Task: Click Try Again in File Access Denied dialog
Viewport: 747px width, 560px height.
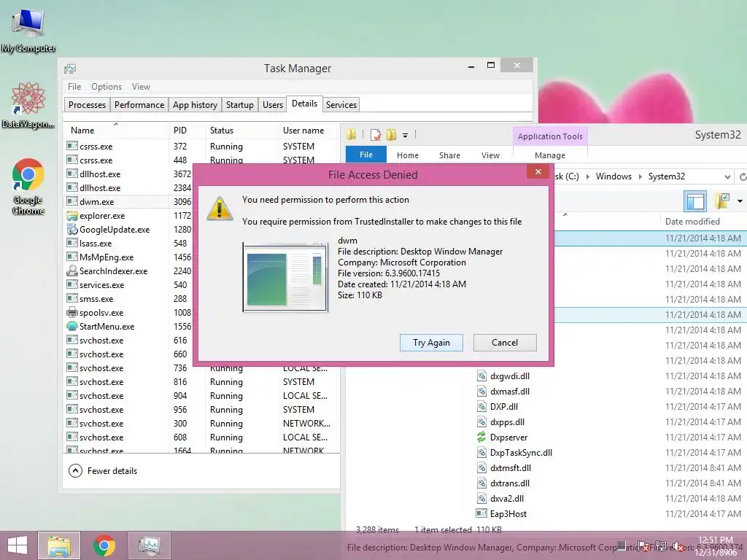Action: pos(431,343)
